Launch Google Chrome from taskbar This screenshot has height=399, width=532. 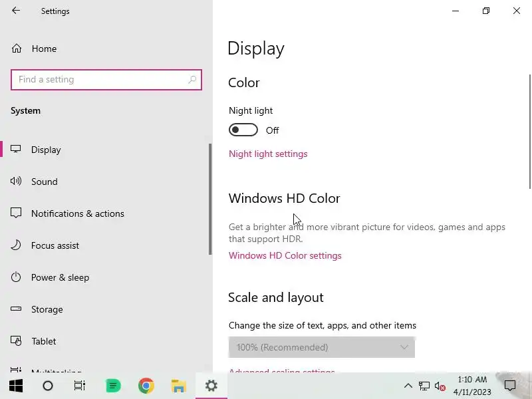pos(146,386)
